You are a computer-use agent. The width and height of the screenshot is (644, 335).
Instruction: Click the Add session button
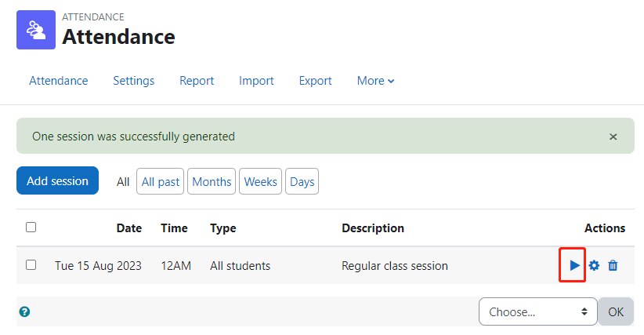pos(57,180)
